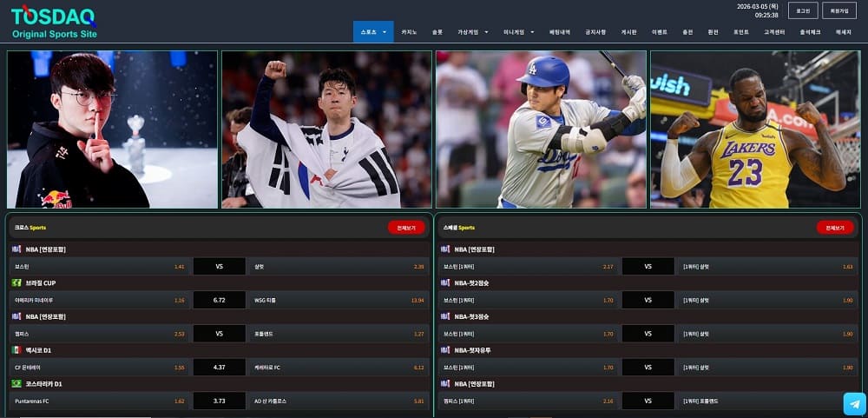Expand the 가상게임 dropdown menu
Screen dimensions: 868x418
[x=473, y=32]
